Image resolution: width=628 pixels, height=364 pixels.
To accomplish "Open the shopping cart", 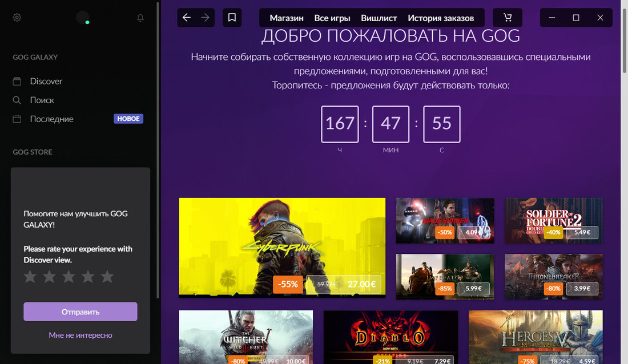I will [508, 18].
